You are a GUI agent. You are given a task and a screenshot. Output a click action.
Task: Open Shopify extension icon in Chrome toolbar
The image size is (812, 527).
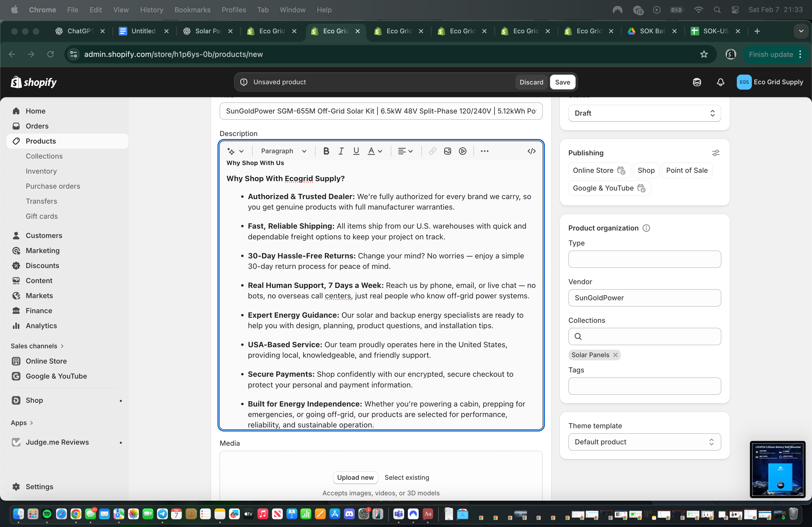coord(730,54)
